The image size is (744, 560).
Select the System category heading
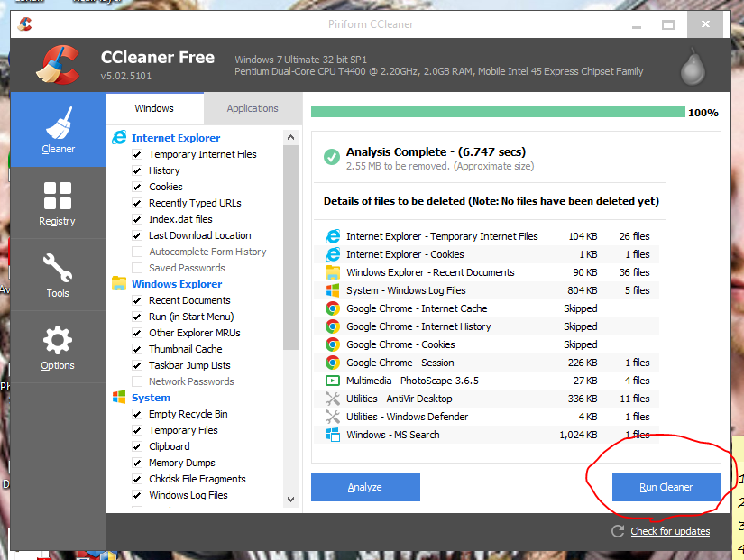[151, 398]
